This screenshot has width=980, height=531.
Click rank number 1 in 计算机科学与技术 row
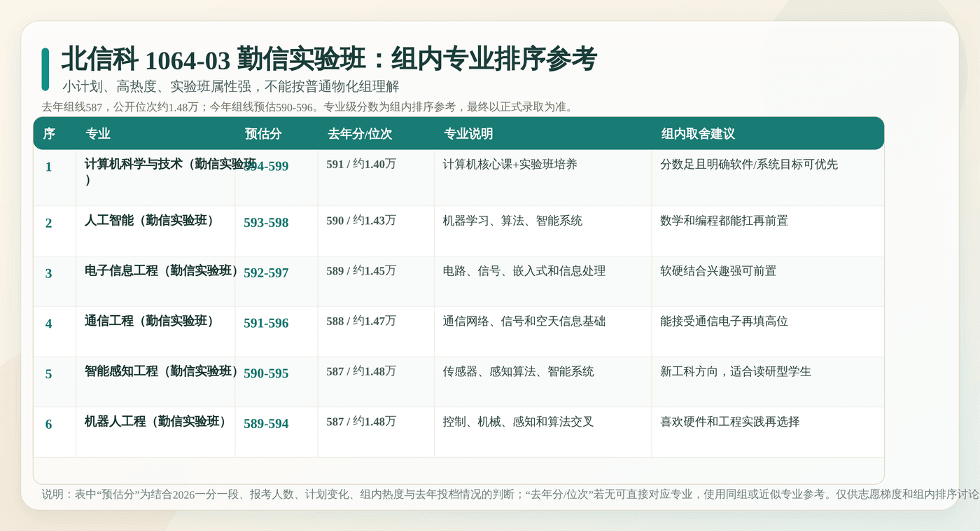pyautogui.click(x=48, y=167)
